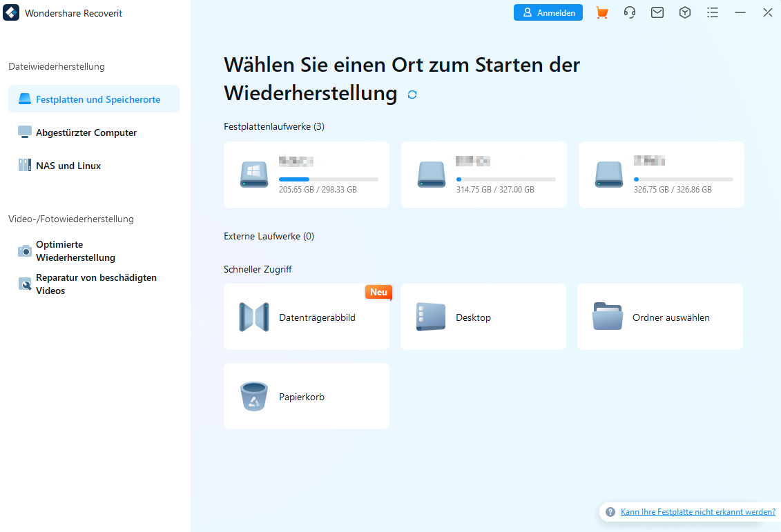Image resolution: width=781 pixels, height=532 pixels.
Task: Choose the drive with 326.86 GB capacity
Action: 661,175
